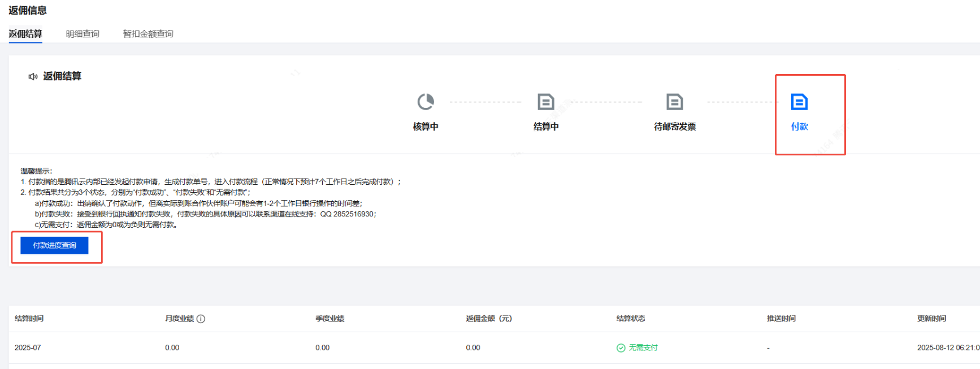The width and height of the screenshot is (980, 369).
Task: Switch to the 返佣结算 tab
Action: click(x=25, y=34)
